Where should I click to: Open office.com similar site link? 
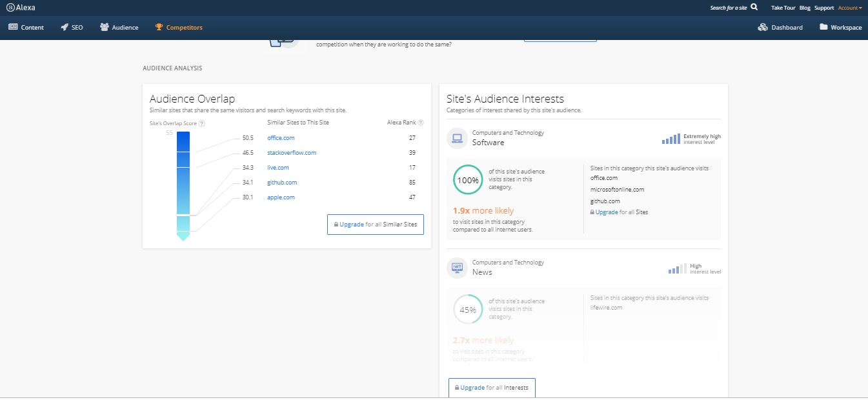(281, 138)
